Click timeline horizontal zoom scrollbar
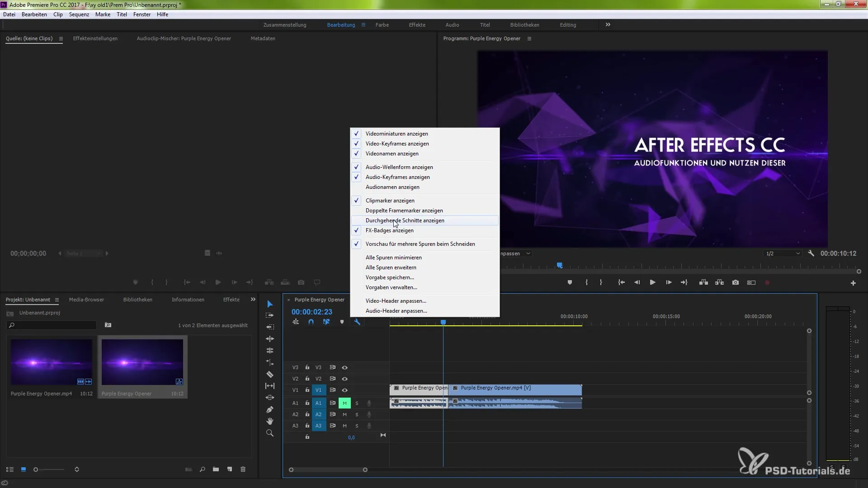 328,470
